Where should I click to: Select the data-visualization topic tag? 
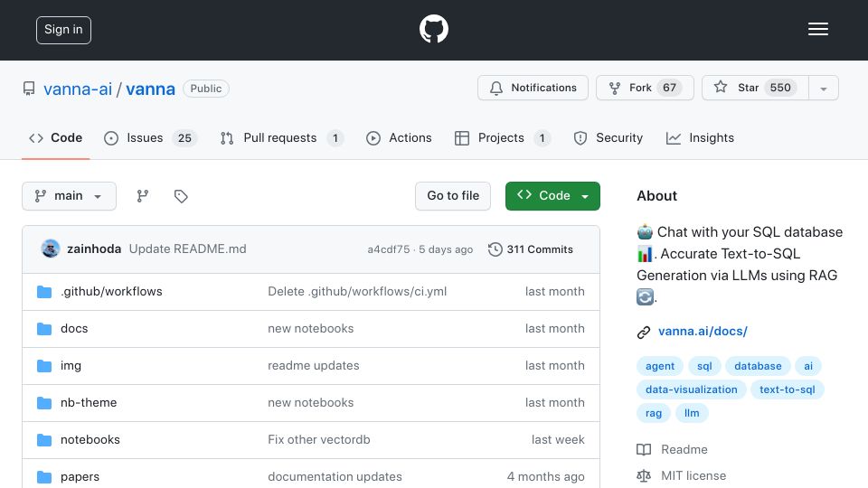[692, 389]
